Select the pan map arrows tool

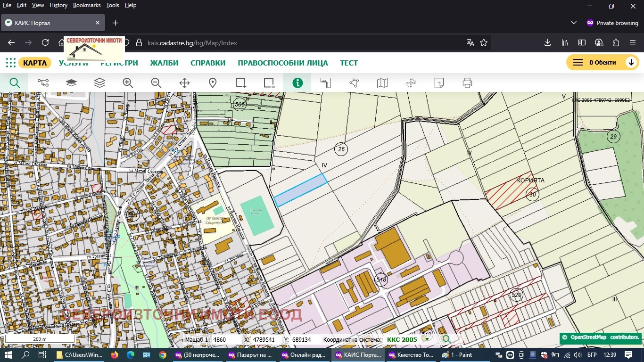pyautogui.click(x=184, y=83)
